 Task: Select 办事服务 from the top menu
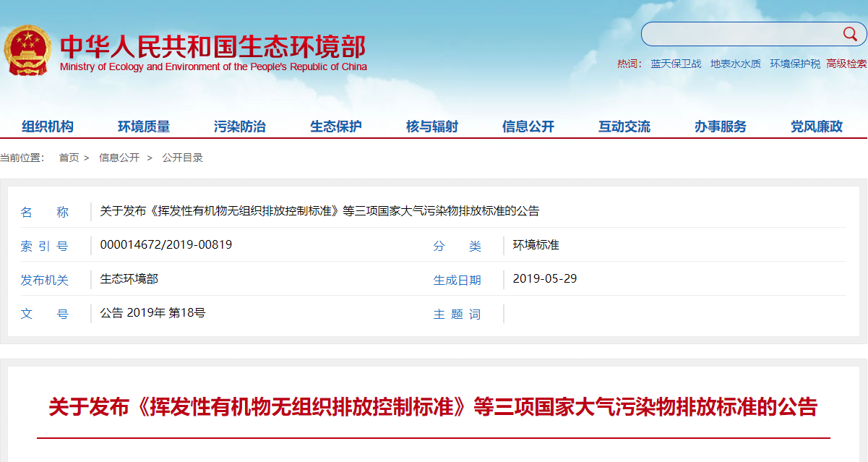pyautogui.click(x=720, y=126)
